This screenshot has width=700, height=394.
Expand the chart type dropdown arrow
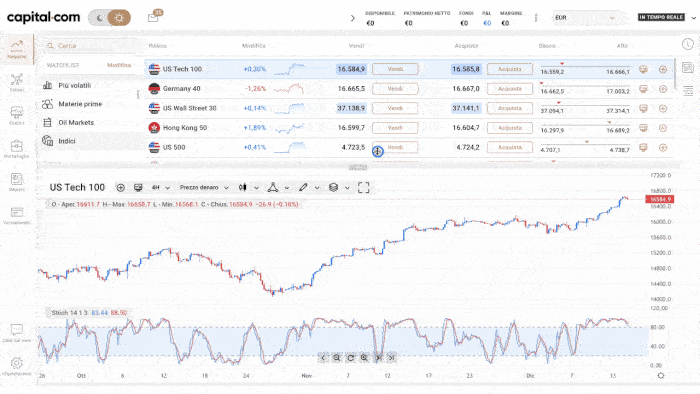coord(257,188)
